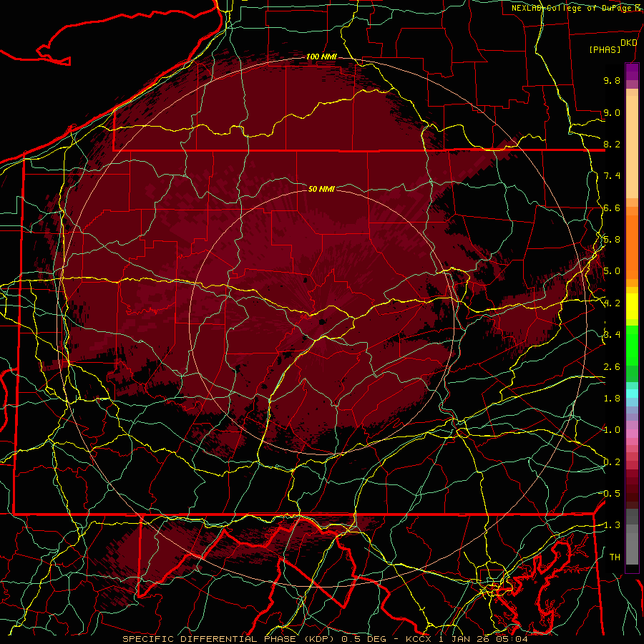Image resolution: width=644 pixels, height=644 pixels.
Task: Click the 9.8 value on the scale
Action: coord(612,80)
